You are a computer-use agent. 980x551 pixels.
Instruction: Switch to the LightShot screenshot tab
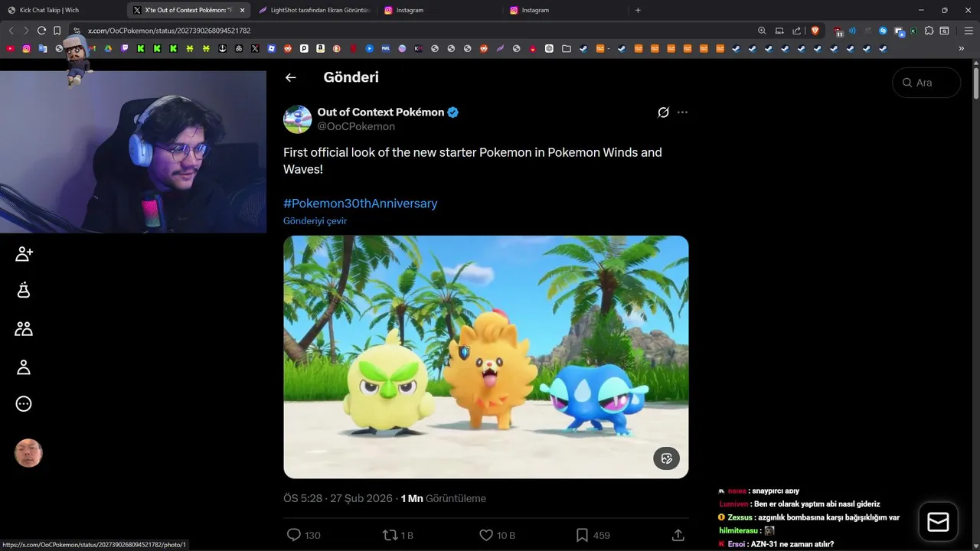point(314,10)
